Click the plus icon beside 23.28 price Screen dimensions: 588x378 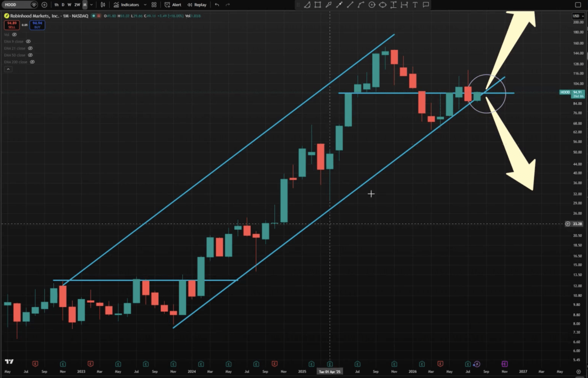[567, 224]
